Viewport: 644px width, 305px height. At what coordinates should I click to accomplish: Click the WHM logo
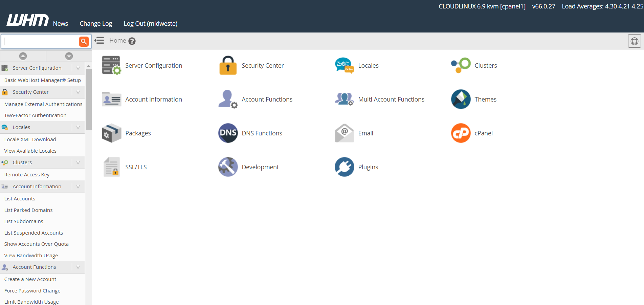pos(28,20)
